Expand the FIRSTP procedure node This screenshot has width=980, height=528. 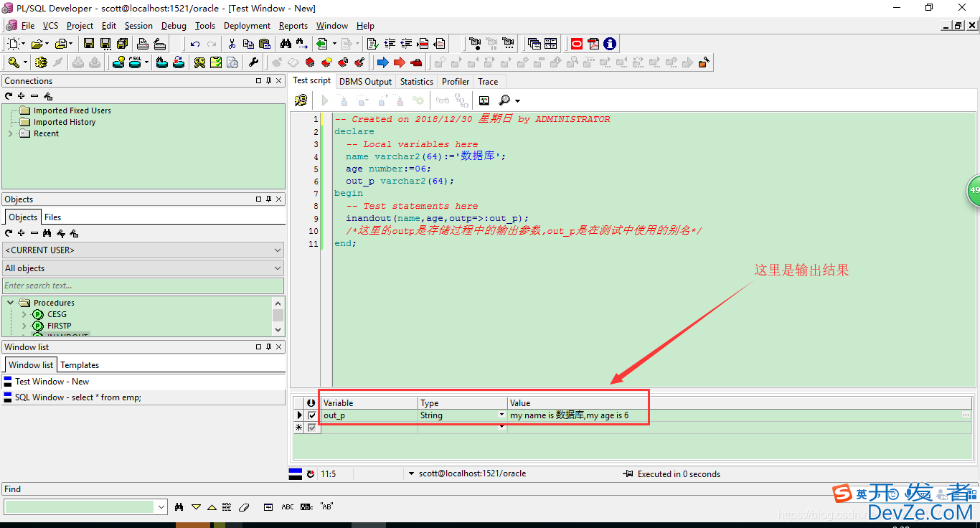[x=24, y=326]
